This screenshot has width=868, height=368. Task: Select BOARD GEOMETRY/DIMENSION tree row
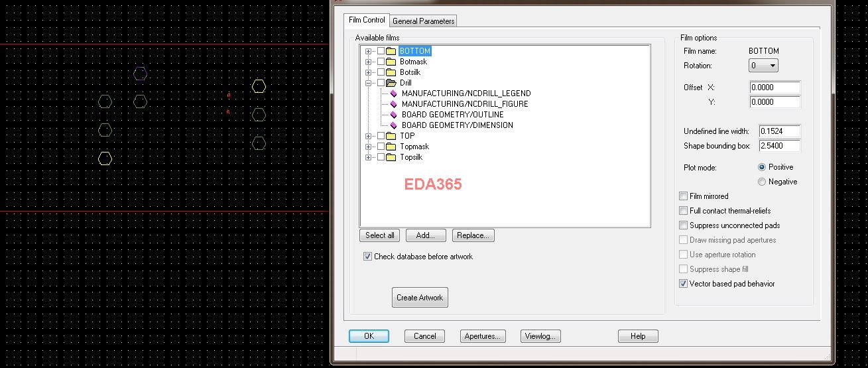click(x=458, y=125)
